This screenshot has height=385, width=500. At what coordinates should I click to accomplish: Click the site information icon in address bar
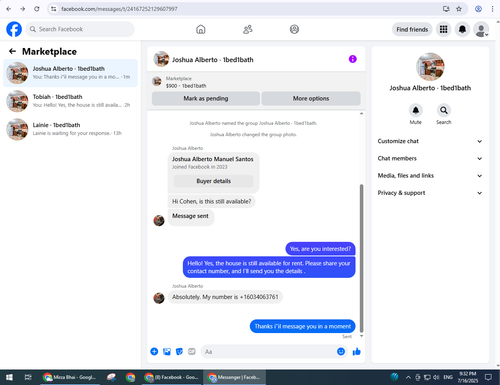[53, 9]
